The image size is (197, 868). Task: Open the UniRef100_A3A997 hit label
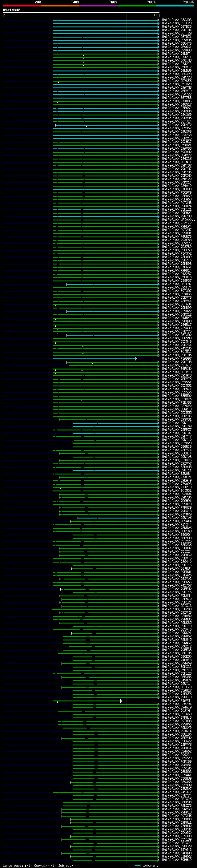click(x=177, y=359)
